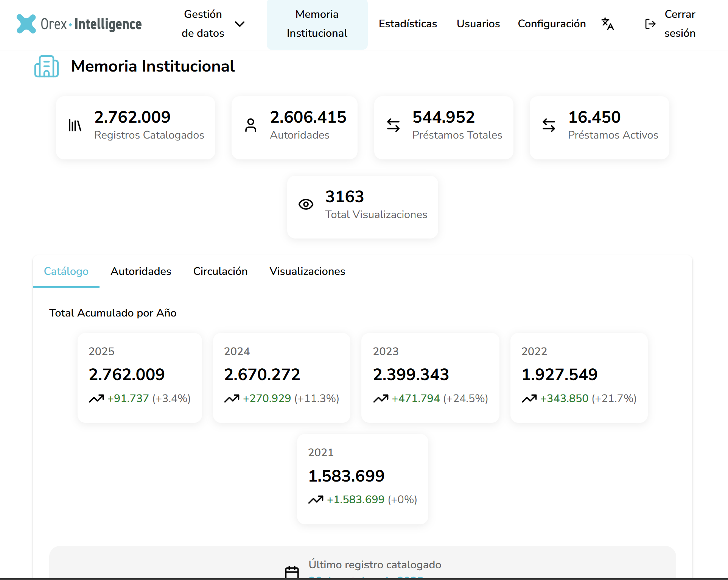Click the language translation icon

tap(608, 24)
